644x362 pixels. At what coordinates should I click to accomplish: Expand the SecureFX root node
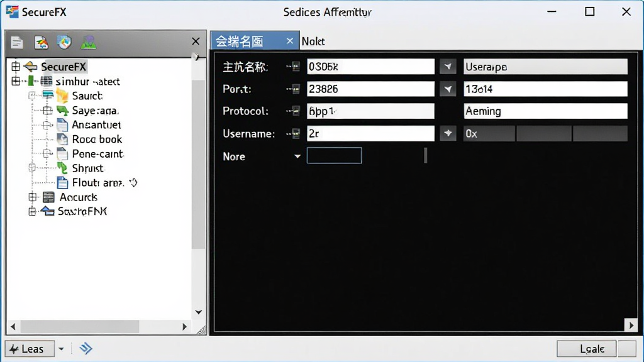[x=16, y=66]
